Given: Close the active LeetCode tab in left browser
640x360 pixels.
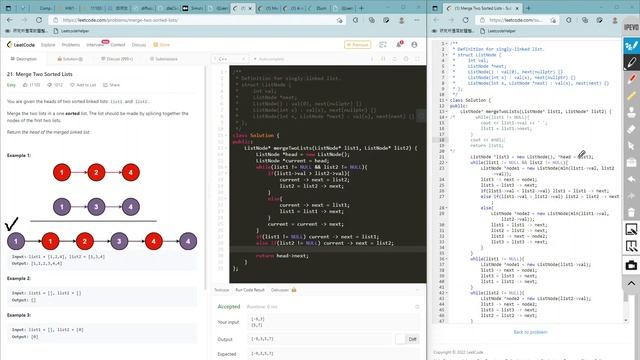Looking at the screenshot, I should tap(250, 8).
